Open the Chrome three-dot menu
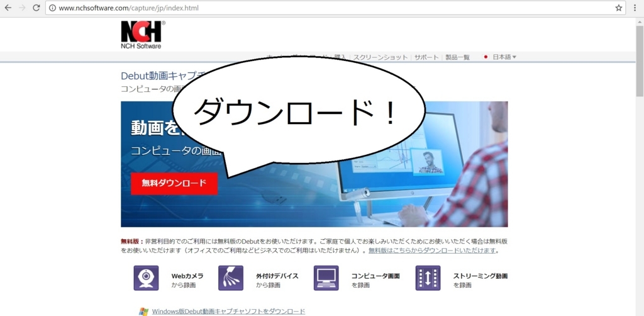644x316 pixels. [635, 8]
